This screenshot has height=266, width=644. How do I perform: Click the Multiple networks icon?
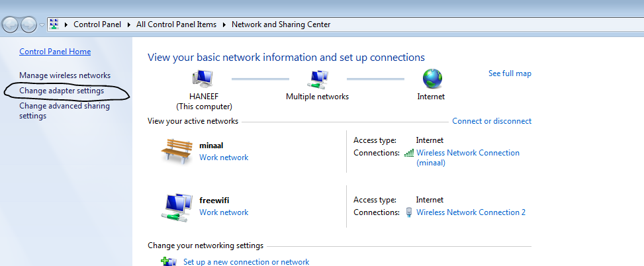tap(318, 79)
